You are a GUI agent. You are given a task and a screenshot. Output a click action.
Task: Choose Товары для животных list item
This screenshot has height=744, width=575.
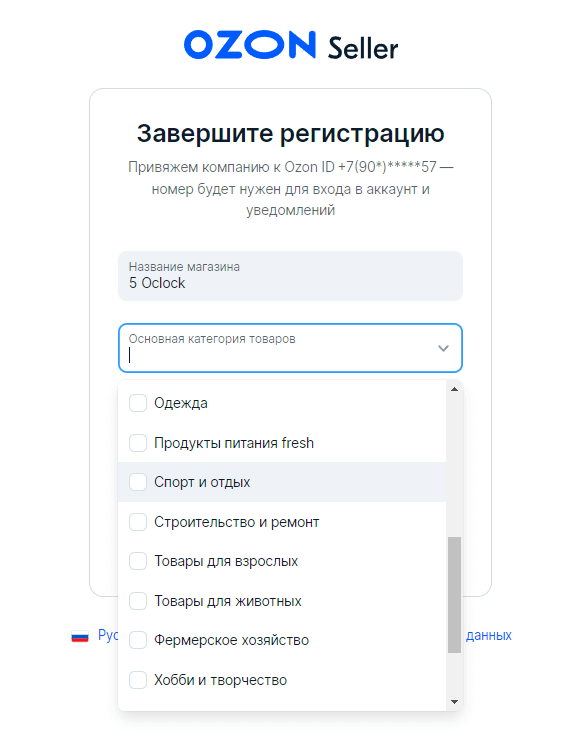coord(282,601)
